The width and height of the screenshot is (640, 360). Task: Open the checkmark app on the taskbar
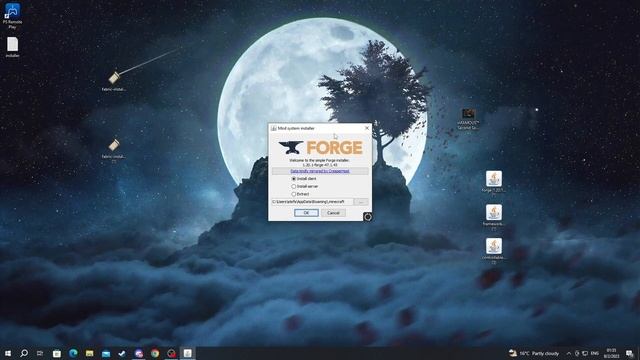[122, 353]
